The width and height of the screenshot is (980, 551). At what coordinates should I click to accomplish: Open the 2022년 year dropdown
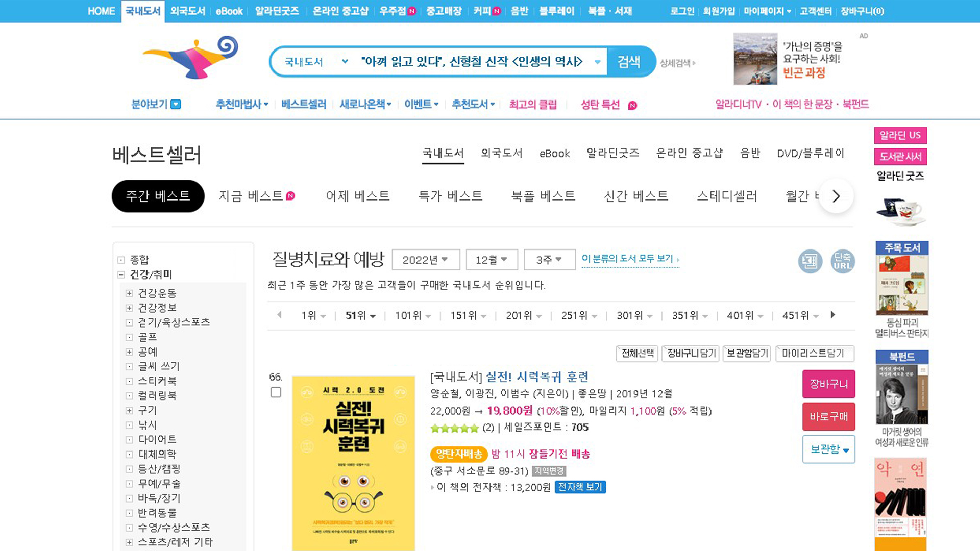tap(426, 260)
